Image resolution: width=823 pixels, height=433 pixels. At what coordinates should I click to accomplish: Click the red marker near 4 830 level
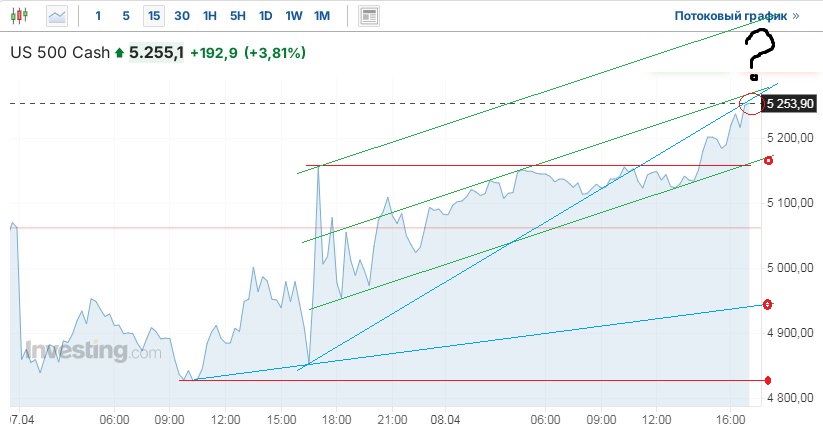768,380
